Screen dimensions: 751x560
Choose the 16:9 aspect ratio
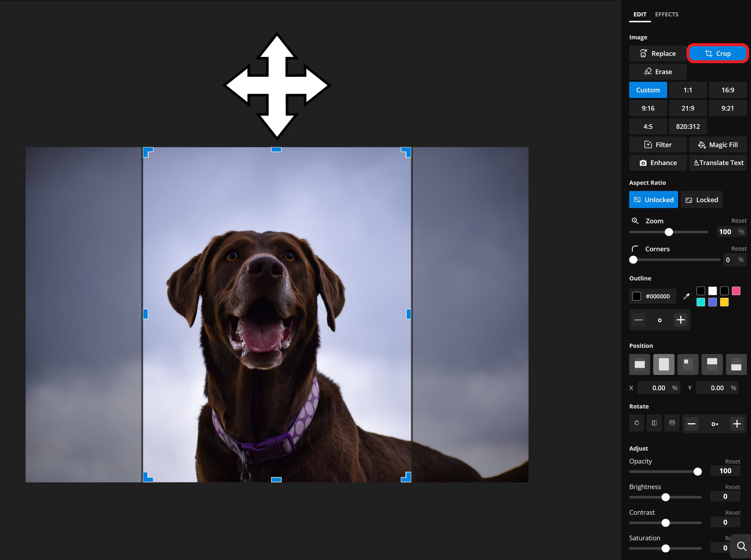pyautogui.click(x=727, y=90)
